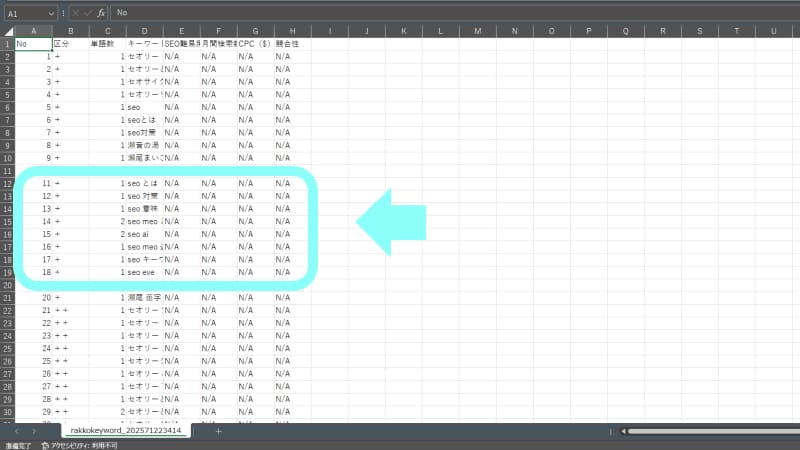
Task: Select column T header
Action: 736,31
